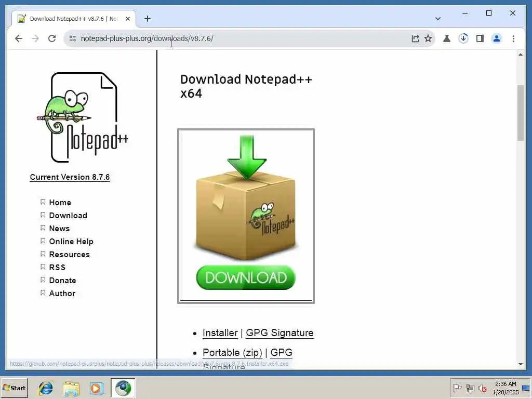The image size is (532, 399).
Task: Open the profile avatar menu
Action: [496, 38]
